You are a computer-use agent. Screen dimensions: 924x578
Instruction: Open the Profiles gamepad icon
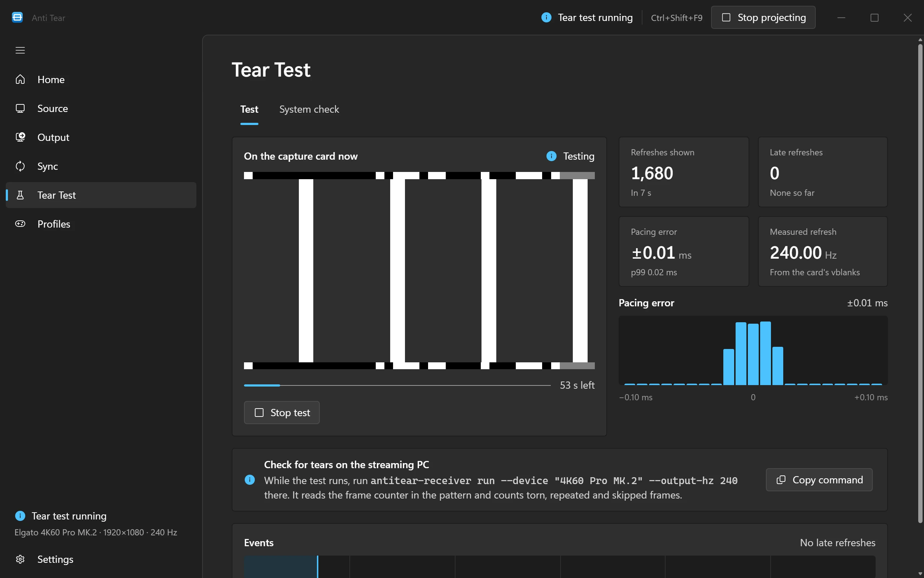20,224
